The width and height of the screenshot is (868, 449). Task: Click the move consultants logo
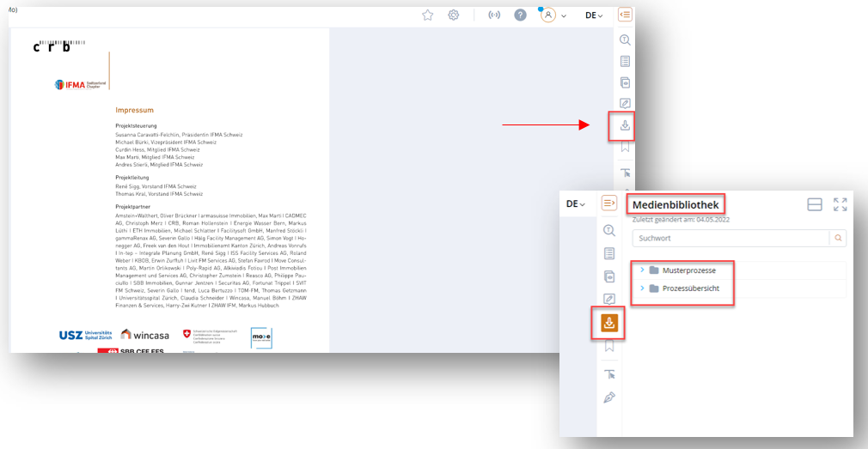click(x=261, y=338)
